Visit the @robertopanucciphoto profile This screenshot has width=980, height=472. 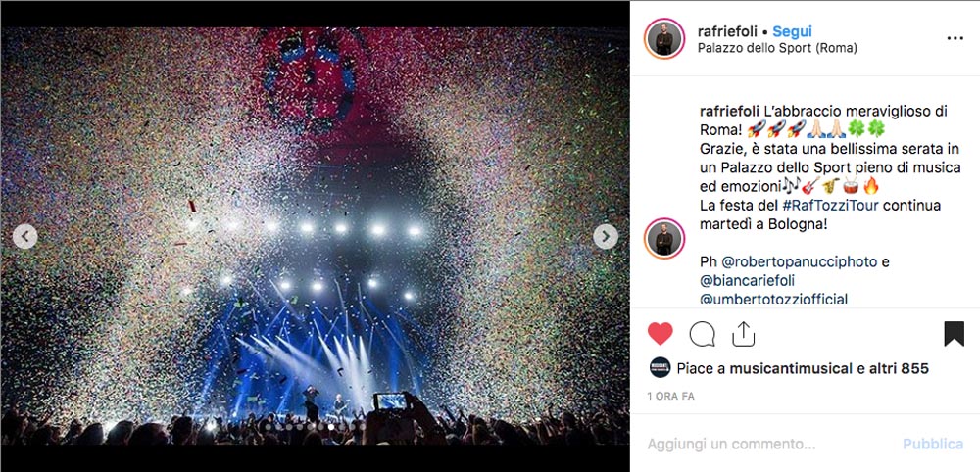point(800,262)
